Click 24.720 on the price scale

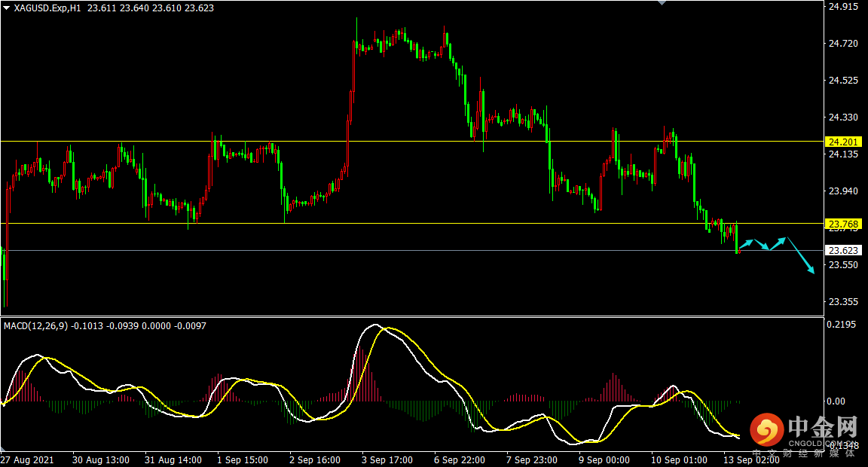pyautogui.click(x=843, y=44)
